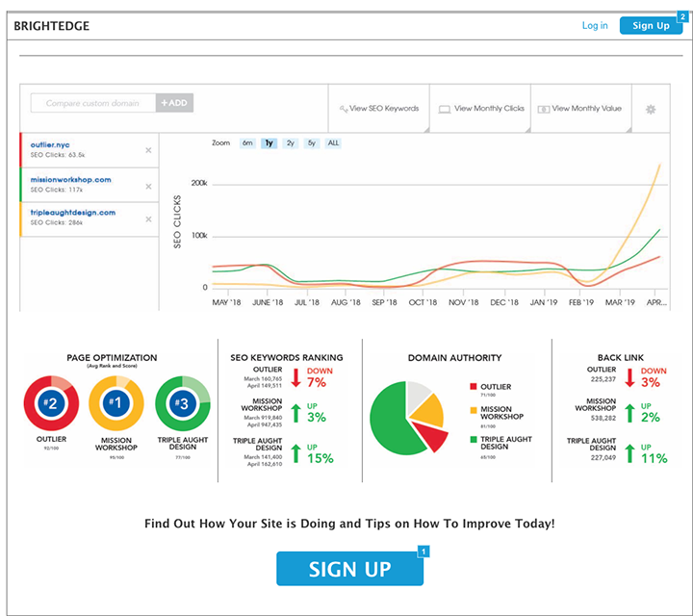Click yellow Mission Workshop legend swatch
The image size is (693, 616).
click(x=474, y=410)
